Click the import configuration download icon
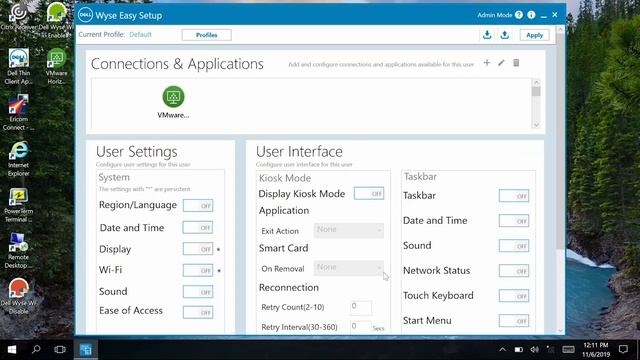Screen dimensions: 640x360 click(x=487, y=35)
